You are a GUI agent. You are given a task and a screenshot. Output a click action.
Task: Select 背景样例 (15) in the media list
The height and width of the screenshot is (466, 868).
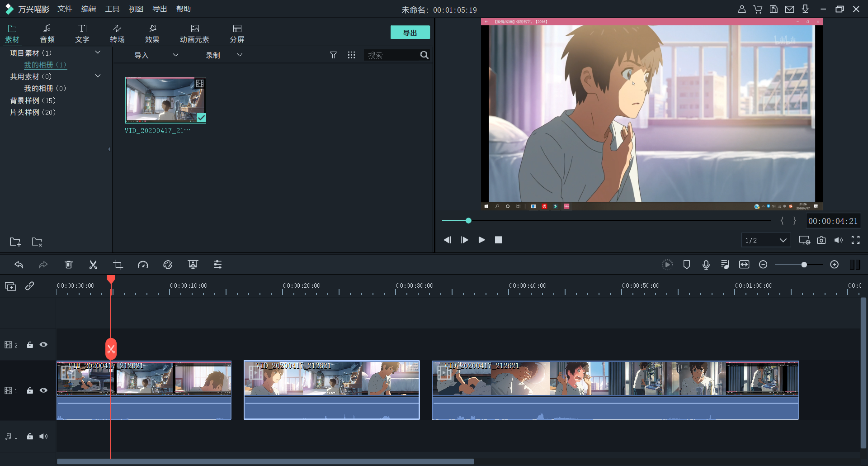(x=33, y=100)
